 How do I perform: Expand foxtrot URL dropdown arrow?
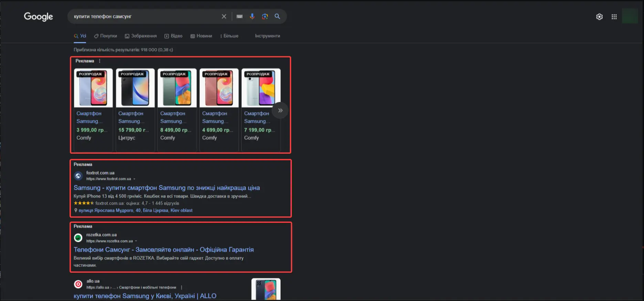[134, 179]
